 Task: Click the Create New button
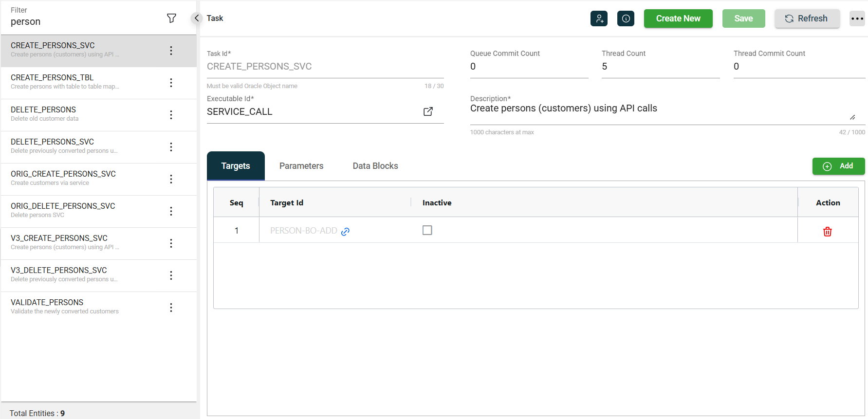(x=678, y=18)
